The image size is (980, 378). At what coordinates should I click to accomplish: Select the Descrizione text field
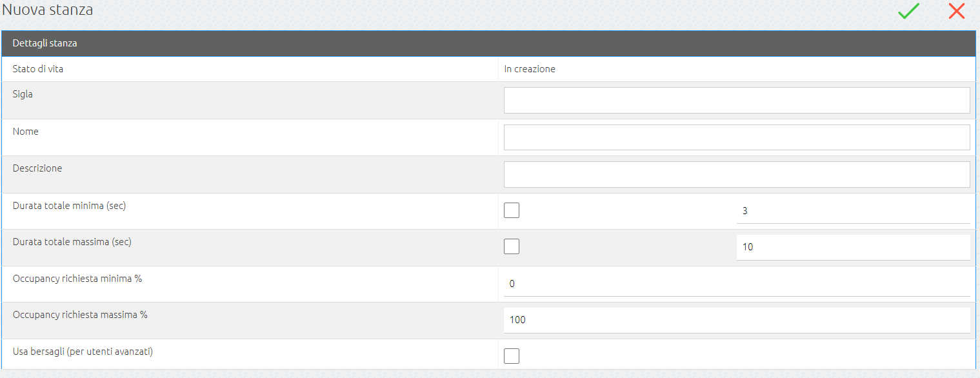click(737, 174)
